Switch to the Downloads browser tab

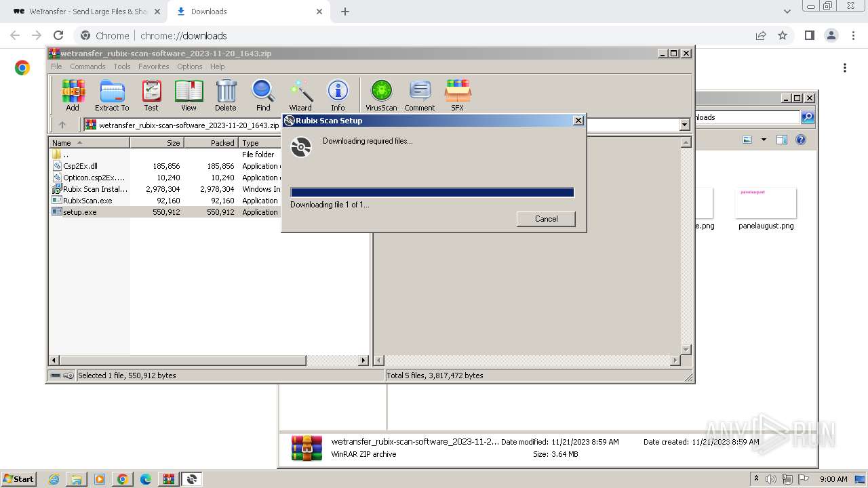249,12
